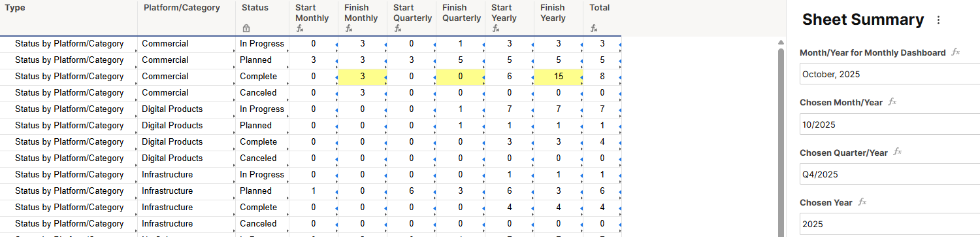Select the yellow highlighted cell containing 15
This screenshot has width=980, height=237.
coord(559,77)
